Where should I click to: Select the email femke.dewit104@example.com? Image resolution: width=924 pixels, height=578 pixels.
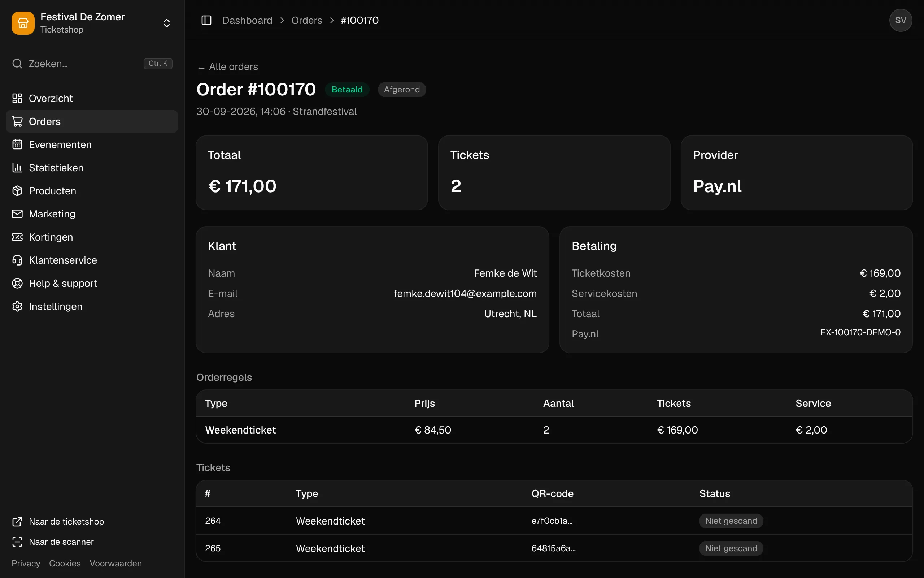coord(465,294)
